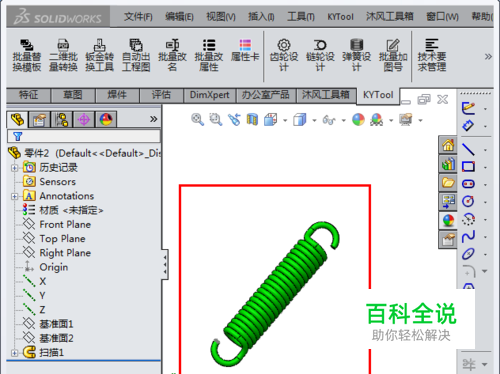This screenshot has height=374, width=500.
Task: Switch to 沐风工具箱 tab
Action: click(x=326, y=95)
